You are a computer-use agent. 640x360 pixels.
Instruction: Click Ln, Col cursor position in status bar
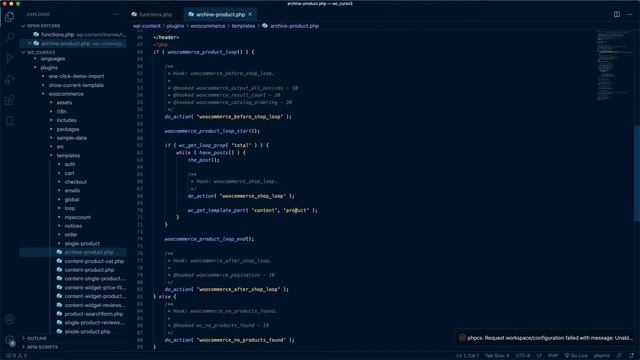point(467,356)
